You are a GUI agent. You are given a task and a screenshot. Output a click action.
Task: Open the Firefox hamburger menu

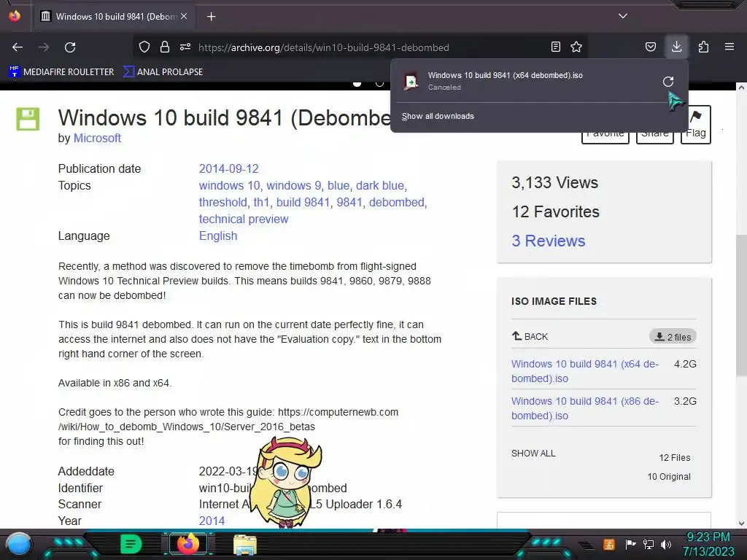click(x=729, y=47)
